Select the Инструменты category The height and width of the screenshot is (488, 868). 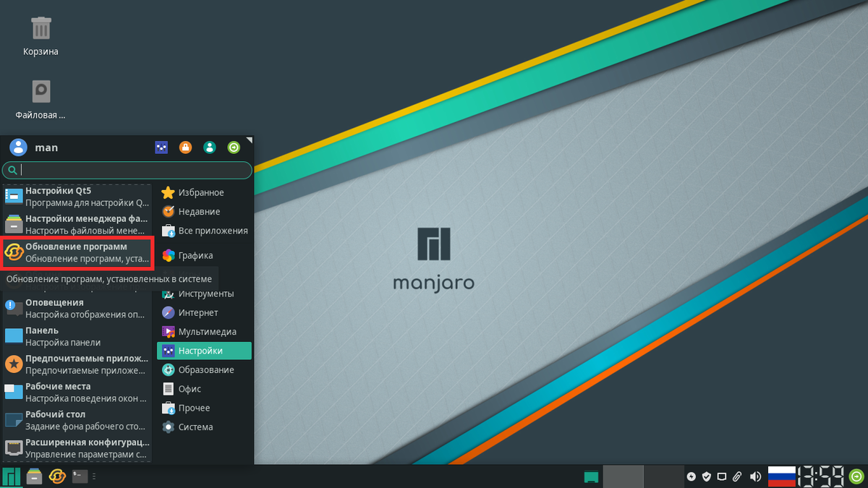[x=204, y=294]
